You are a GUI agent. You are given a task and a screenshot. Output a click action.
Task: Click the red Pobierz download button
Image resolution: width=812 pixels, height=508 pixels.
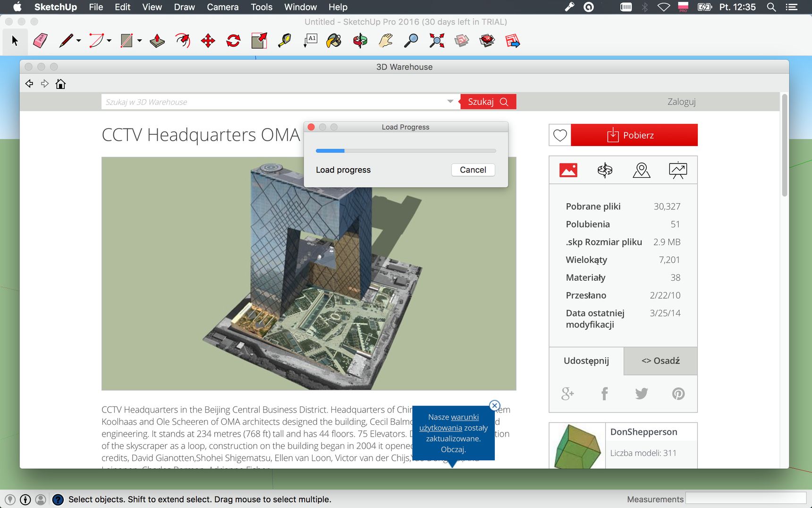point(634,135)
